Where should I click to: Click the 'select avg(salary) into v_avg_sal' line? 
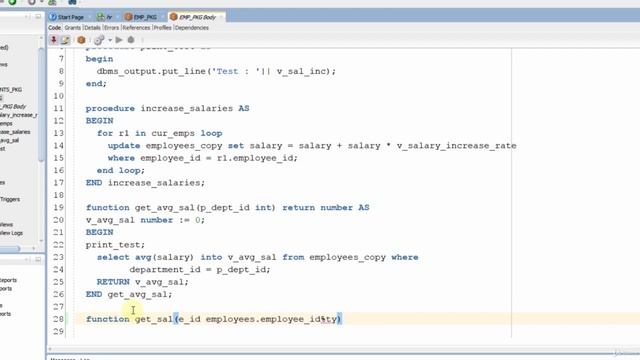coord(258,257)
